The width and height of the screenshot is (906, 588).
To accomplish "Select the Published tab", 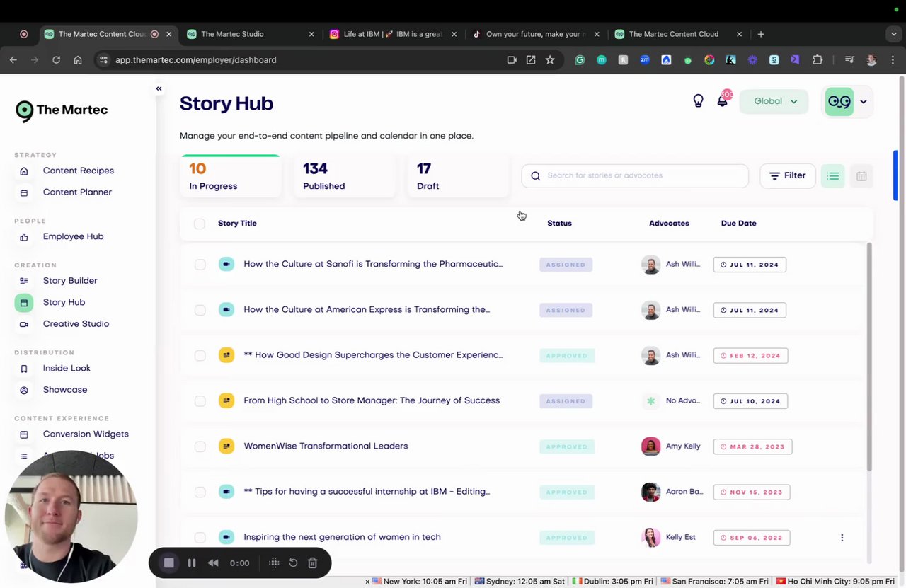I will pyautogui.click(x=345, y=176).
